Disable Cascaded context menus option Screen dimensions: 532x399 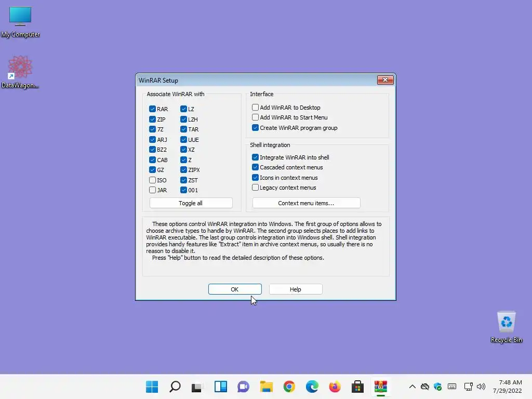point(255,167)
